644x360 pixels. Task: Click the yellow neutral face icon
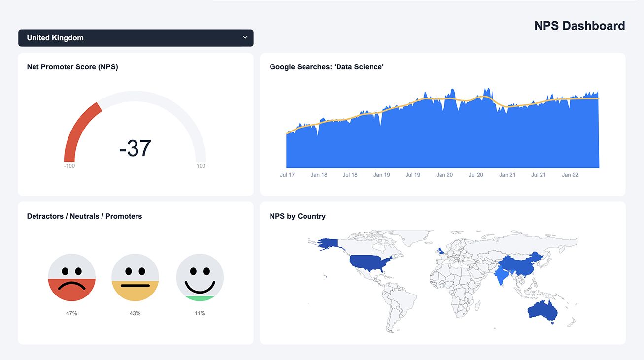tap(135, 278)
